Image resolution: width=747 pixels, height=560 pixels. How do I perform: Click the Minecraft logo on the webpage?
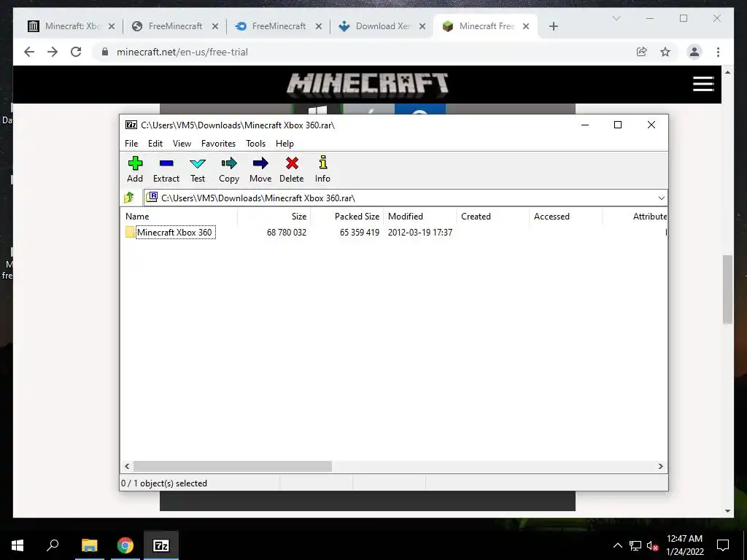(368, 84)
